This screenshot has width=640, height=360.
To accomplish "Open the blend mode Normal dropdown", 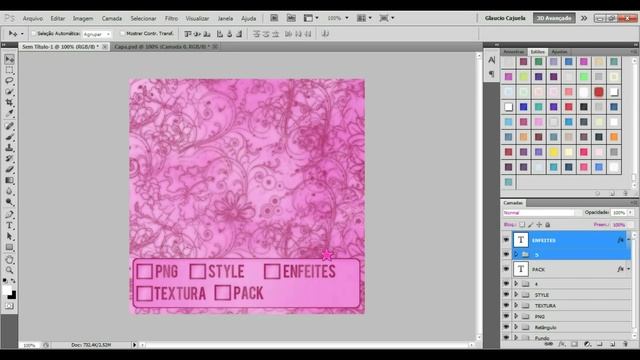I will click(x=542, y=213).
